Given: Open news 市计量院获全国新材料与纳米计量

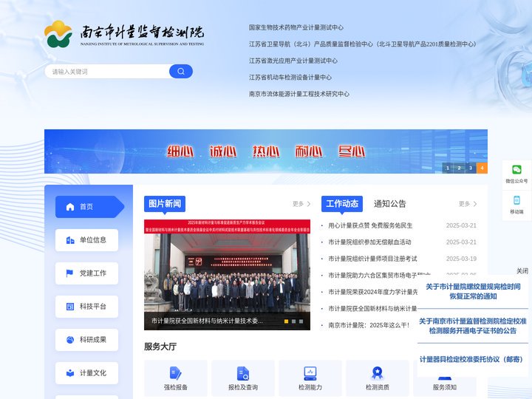Looking at the screenshot, I should click(x=372, y=308).
